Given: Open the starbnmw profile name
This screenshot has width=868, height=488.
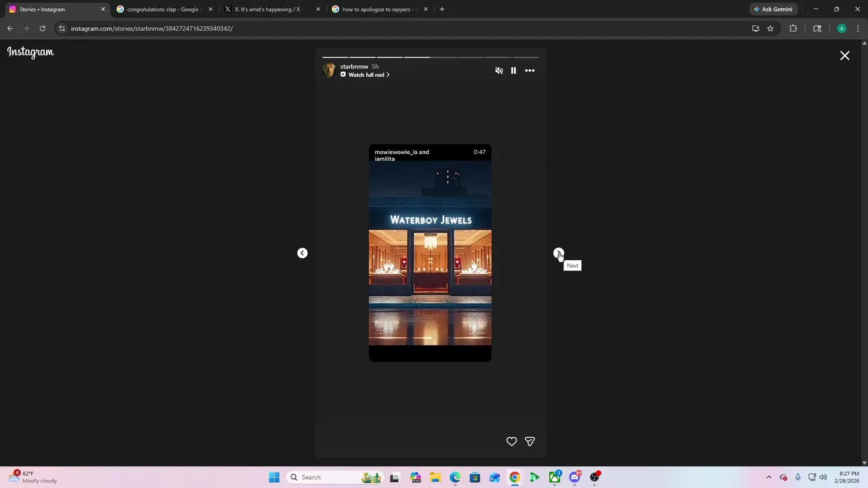Looking at the screenshot, I should (x=354, y=66).
